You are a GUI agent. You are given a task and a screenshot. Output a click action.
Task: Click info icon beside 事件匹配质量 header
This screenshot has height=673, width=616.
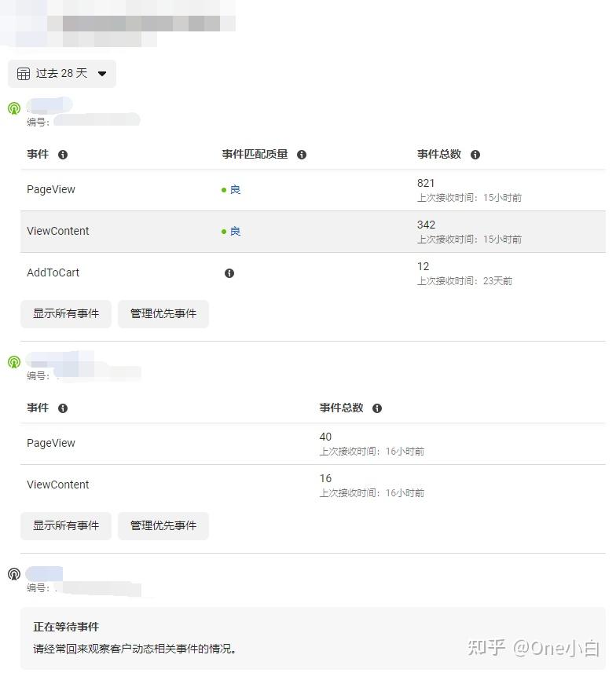(x=302, y=155)
